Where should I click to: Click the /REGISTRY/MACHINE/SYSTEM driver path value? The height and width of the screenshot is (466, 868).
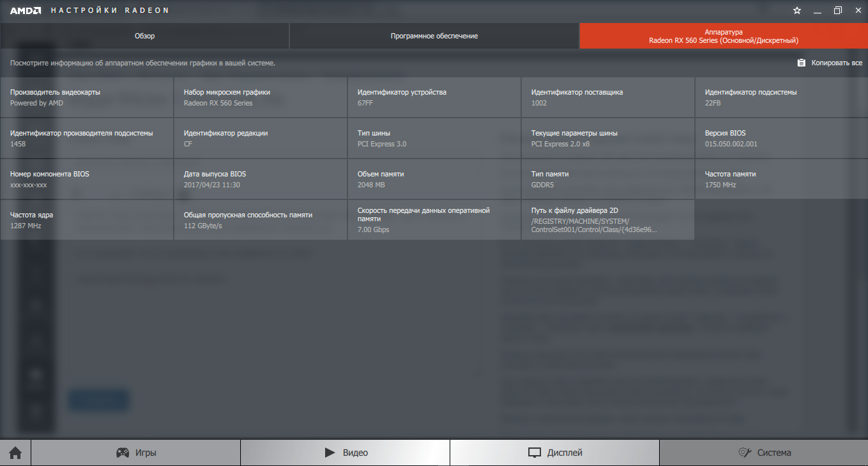(594, 226)
